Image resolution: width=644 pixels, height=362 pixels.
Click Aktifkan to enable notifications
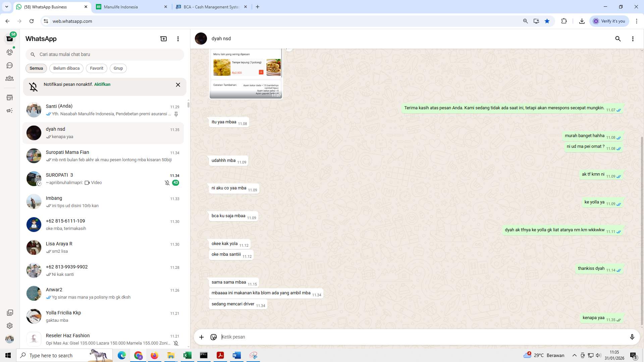(102, 84)
